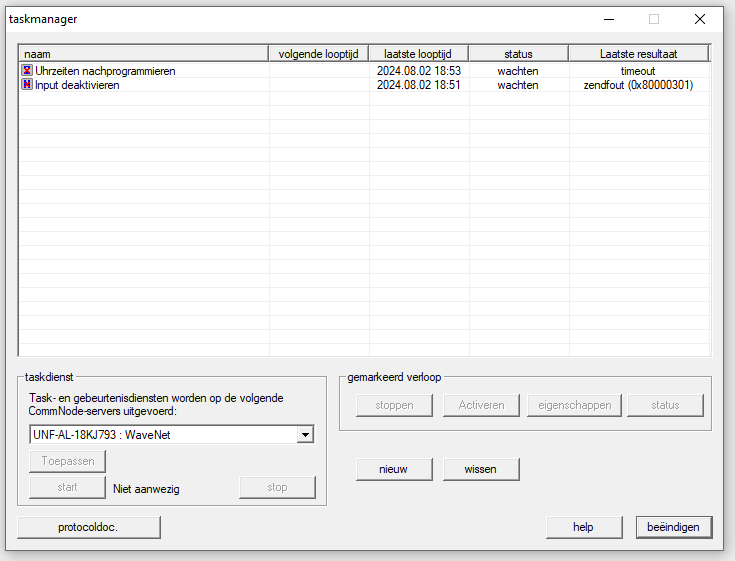Image resolution: width=735 pixels, height=561 pixels.
Task: Open the CommNode server dropdown arrow
Action: point(306,435)
